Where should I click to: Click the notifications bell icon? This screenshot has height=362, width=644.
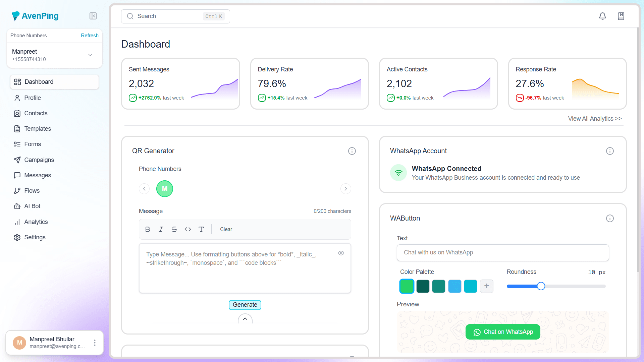(x=602, y=16)
